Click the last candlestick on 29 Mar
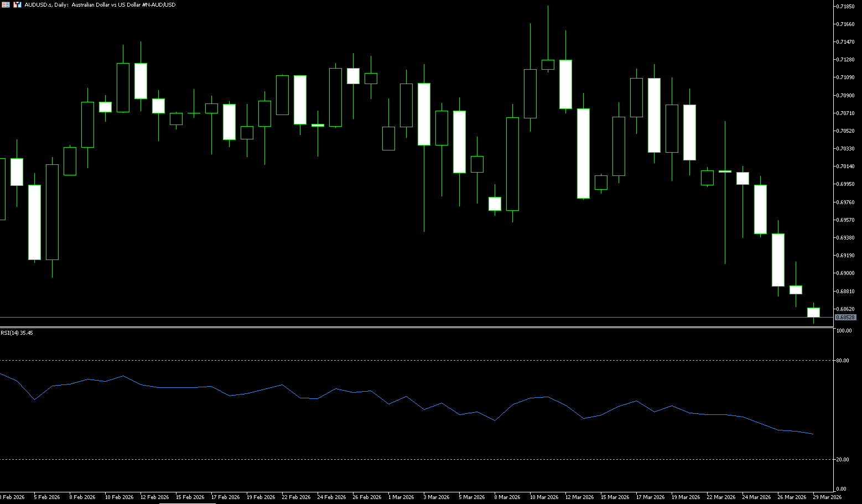Image resolution: width=862 pixels, height=504 pixels. click(813, 313)
